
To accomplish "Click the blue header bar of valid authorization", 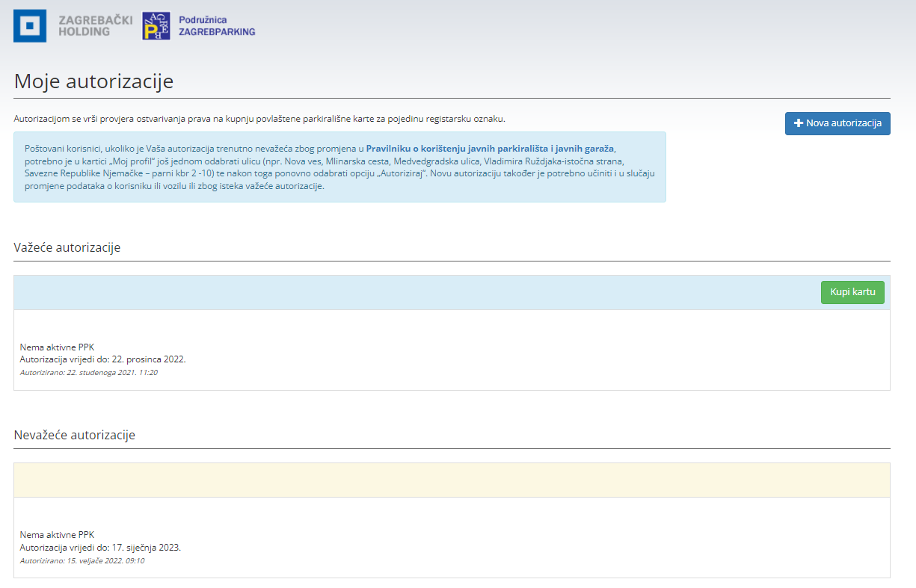I will click(411, 293).
